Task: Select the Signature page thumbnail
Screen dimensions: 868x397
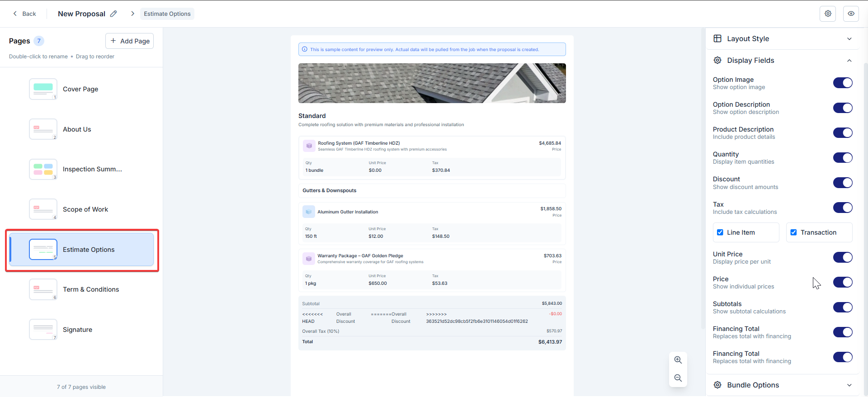Action: tap(43, 330)
